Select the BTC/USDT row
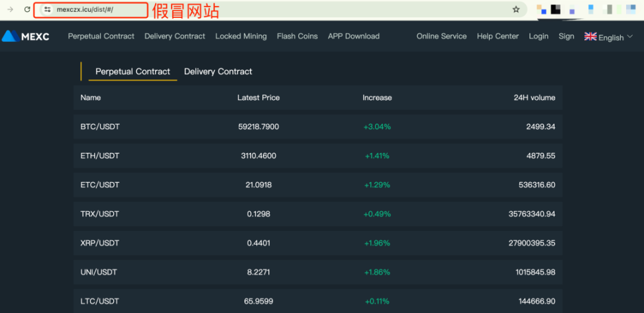644x313 pixels. click(x=318, y=127)
